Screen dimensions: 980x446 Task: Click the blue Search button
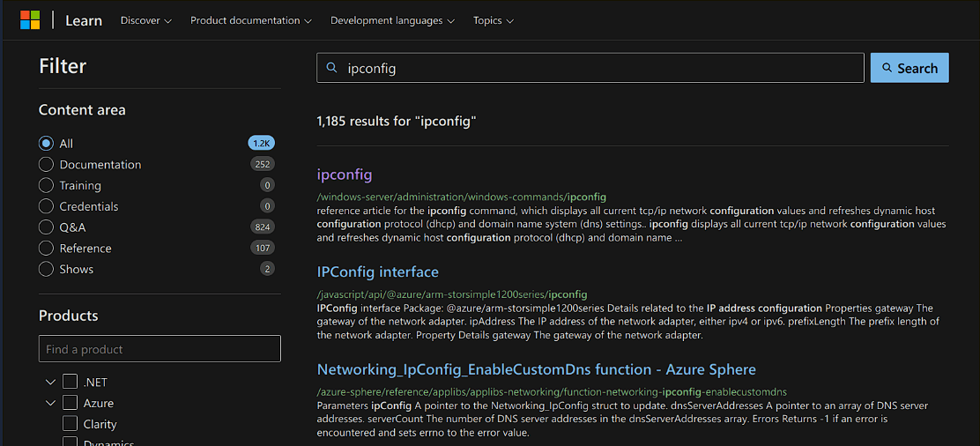click(909, 68)
